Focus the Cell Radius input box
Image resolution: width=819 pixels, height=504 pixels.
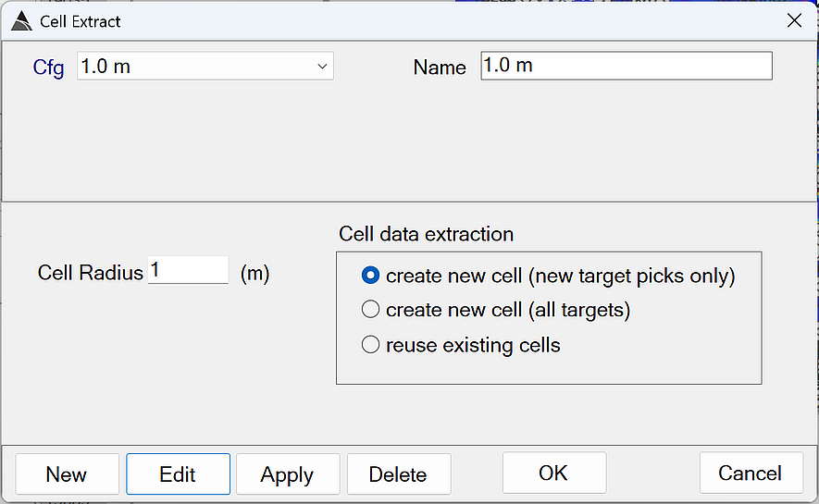188,270
